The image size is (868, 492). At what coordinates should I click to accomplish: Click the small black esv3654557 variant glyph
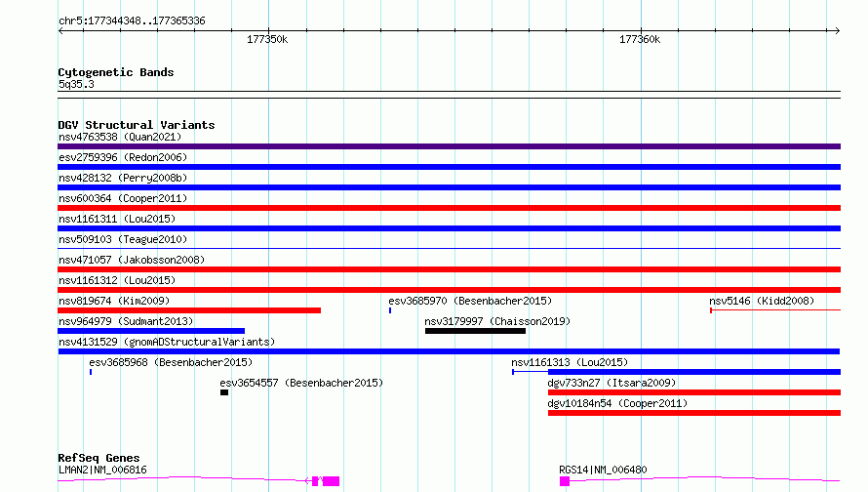(224, 392)
